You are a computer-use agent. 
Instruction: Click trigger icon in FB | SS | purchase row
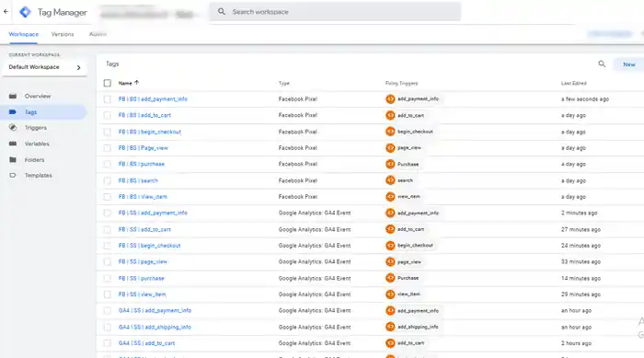pos(390,278)
